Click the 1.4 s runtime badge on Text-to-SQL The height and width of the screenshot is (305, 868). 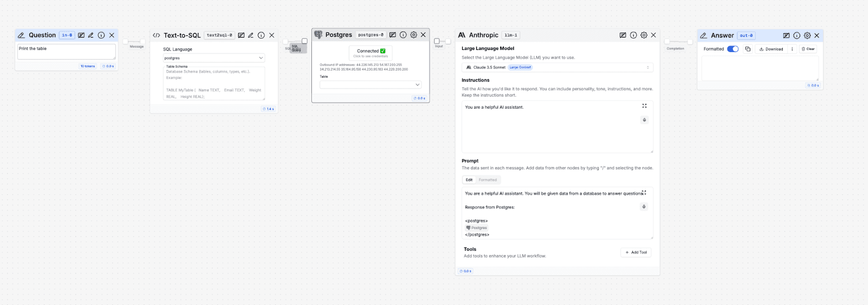[x=269, y=109]
